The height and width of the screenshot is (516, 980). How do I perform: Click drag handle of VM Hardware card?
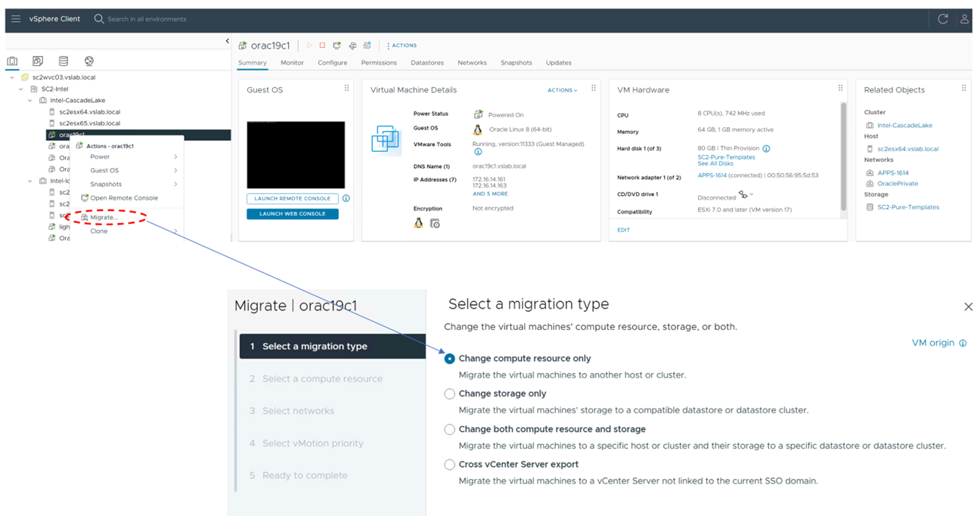coord(840,89)
